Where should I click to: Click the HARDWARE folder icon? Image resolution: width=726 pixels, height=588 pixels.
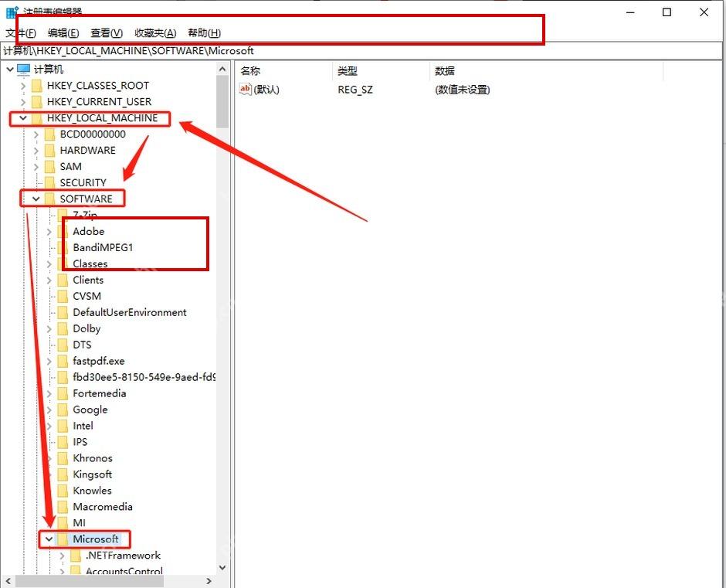click(x=49, y=151)
